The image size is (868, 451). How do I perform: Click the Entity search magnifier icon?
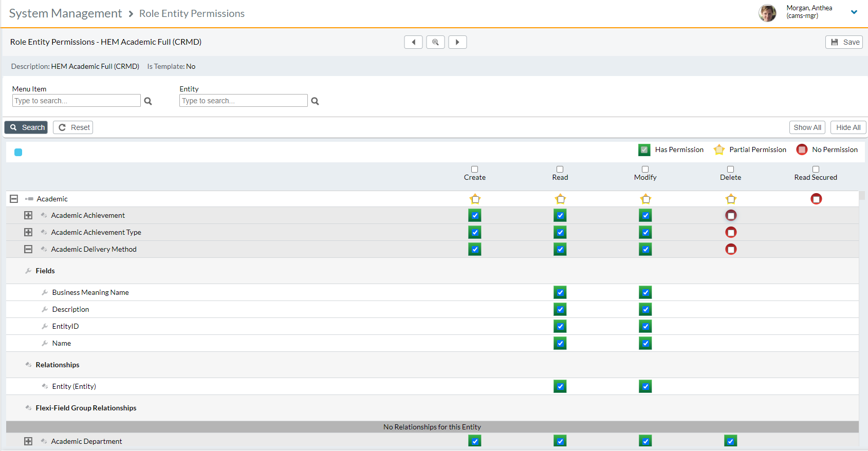point(315,101)
